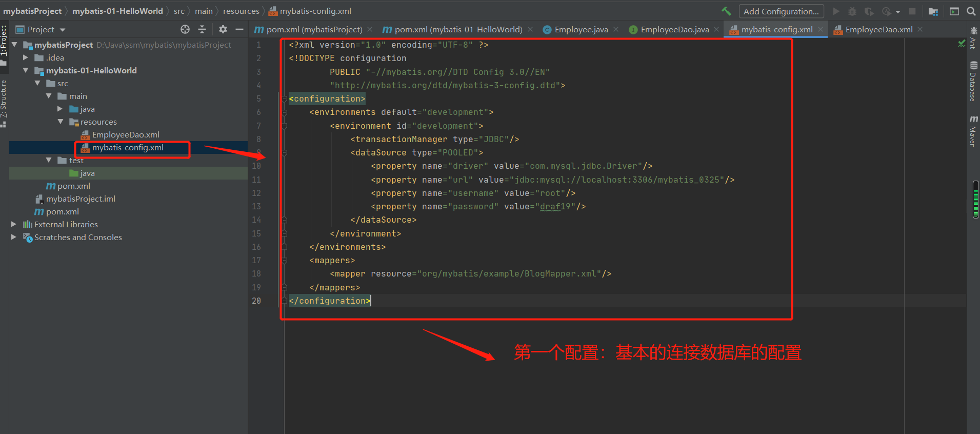
Task: Toggle fold marker on configuration tag line 5
Action: tap(284, 98)
